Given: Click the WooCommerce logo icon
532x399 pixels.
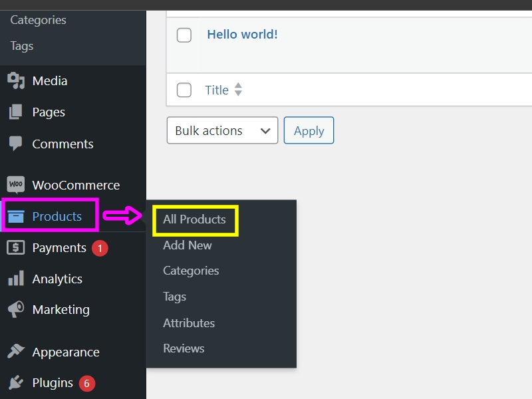Looking at the screenshot, I should pyautogui.click(x=16, y=185).
